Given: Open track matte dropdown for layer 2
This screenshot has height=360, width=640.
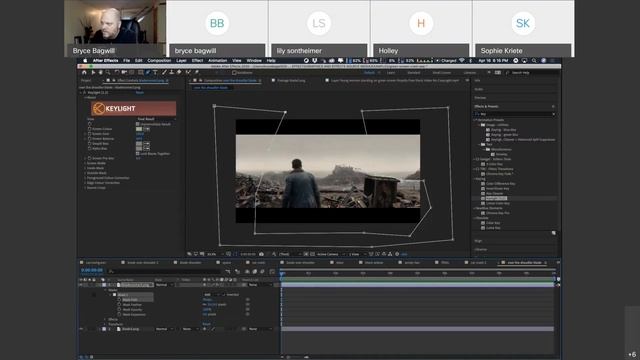Looking at the screenshot, I should pyautogui.click(x=191, y=329).
